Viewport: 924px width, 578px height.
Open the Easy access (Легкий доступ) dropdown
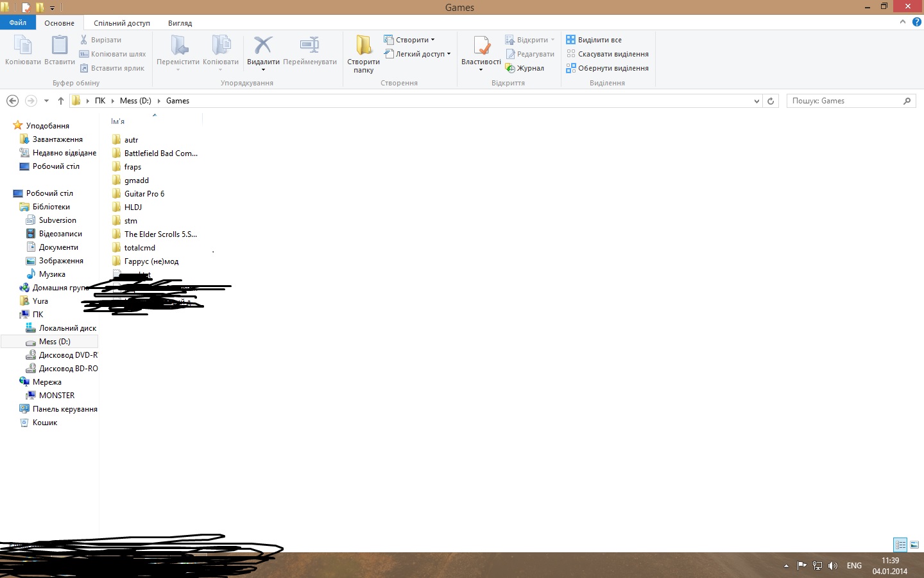tap(418, 54)
